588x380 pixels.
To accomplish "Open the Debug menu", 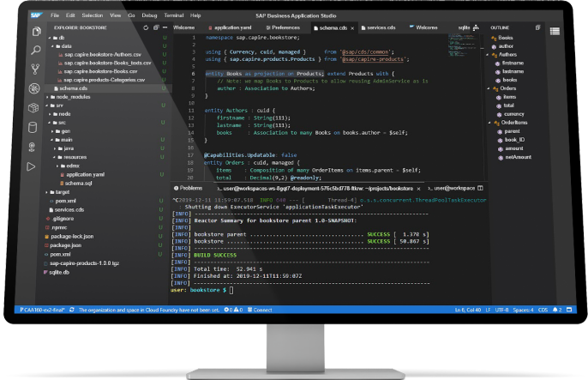I will (x=149, y=15).
